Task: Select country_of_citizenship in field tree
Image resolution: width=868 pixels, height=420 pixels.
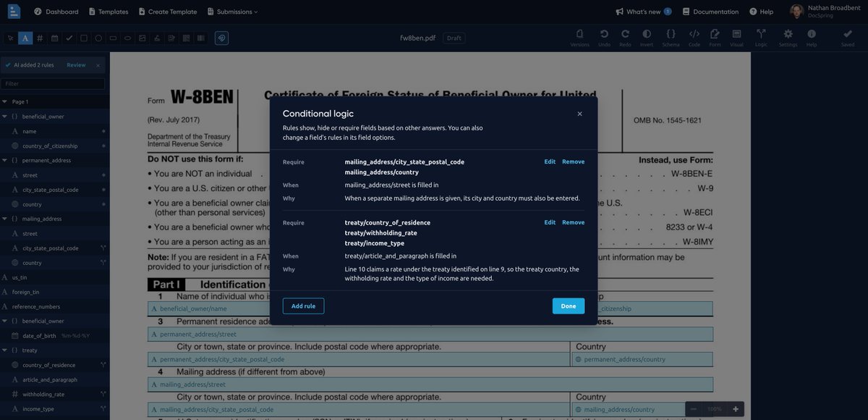Action: point(55,146)
